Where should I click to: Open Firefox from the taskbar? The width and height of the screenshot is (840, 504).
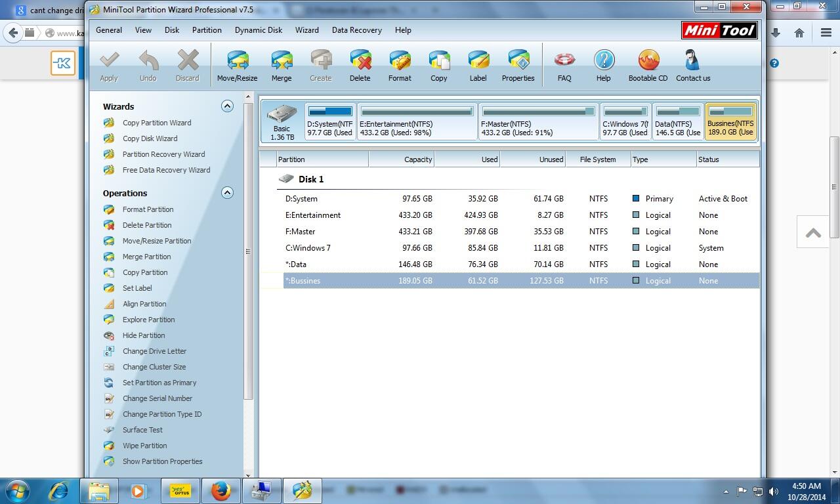point(221,490)
